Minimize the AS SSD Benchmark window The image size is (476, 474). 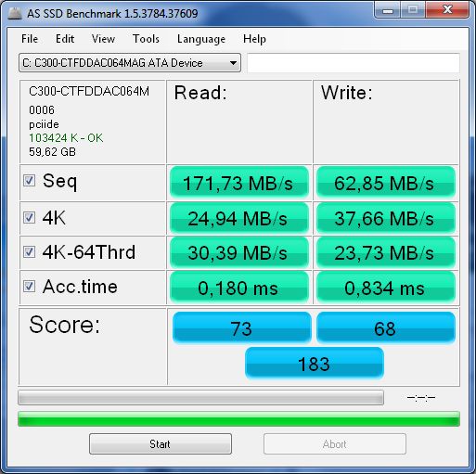coord(388,10)
